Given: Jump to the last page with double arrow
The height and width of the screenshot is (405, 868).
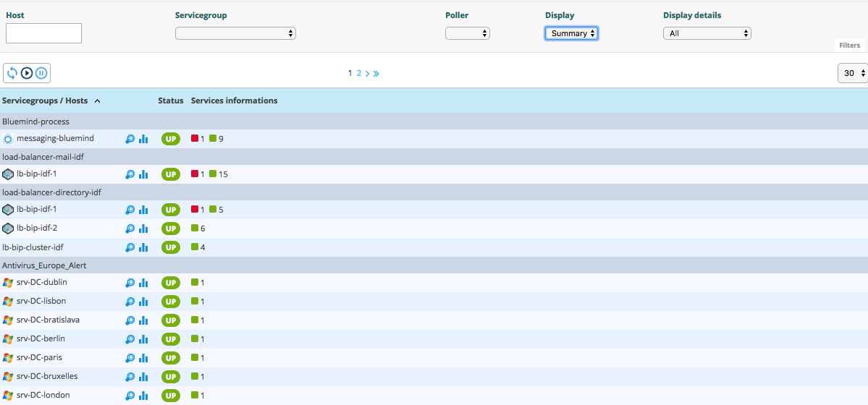Looking at the screenshot, I should (x=376, y=73).
